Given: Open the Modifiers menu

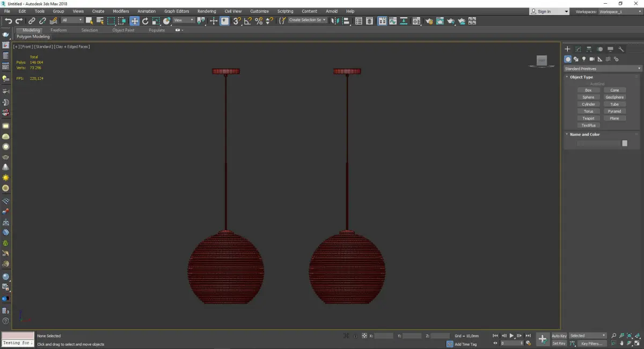Looking at the screenshot, I should (x=121, y=11).
